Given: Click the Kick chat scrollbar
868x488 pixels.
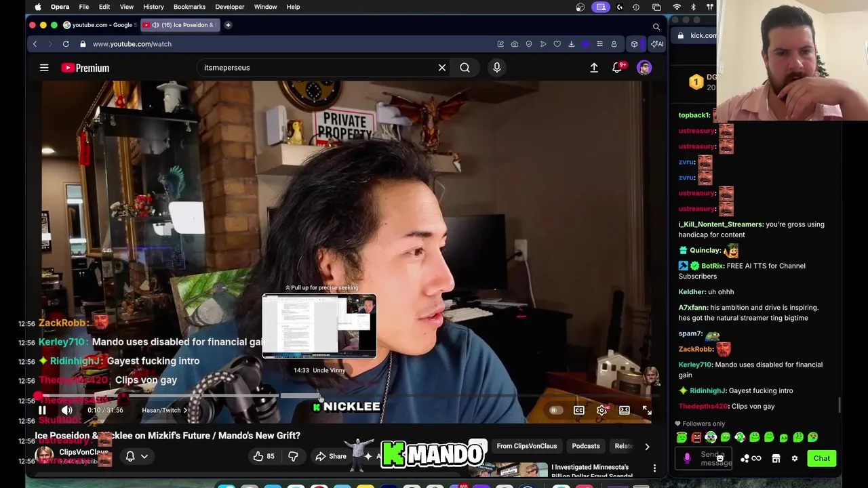Looking at the screenshot, I should click(840, 404).
